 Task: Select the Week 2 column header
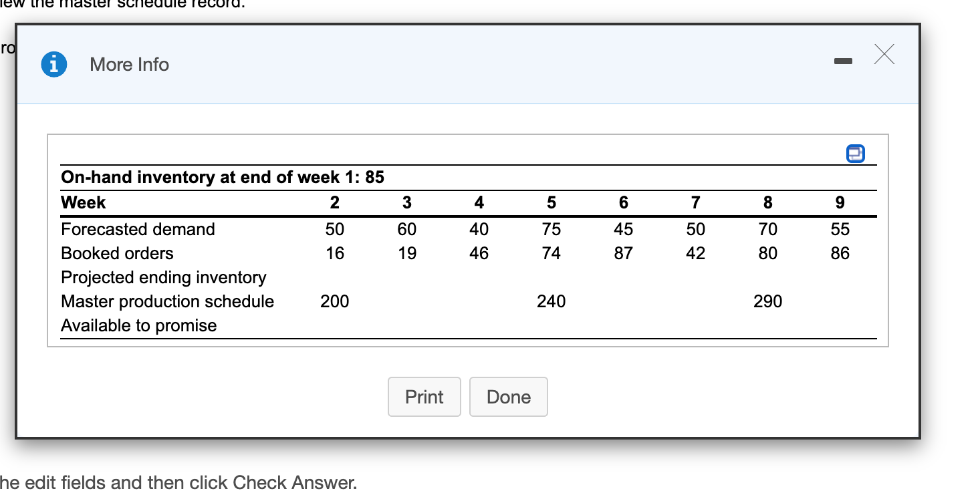[x=334, y=202]
